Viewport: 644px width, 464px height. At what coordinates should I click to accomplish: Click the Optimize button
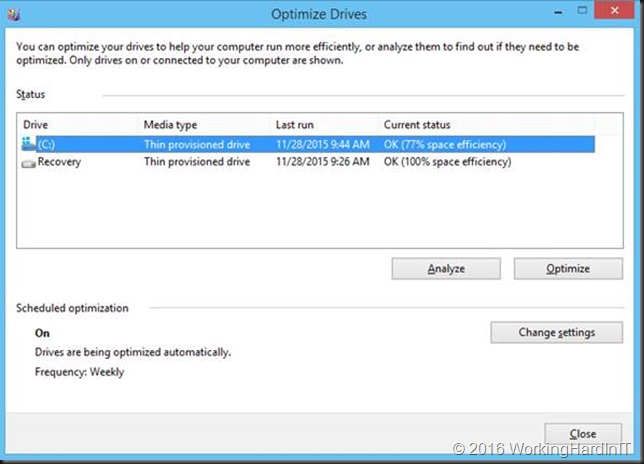pos(568,269)
